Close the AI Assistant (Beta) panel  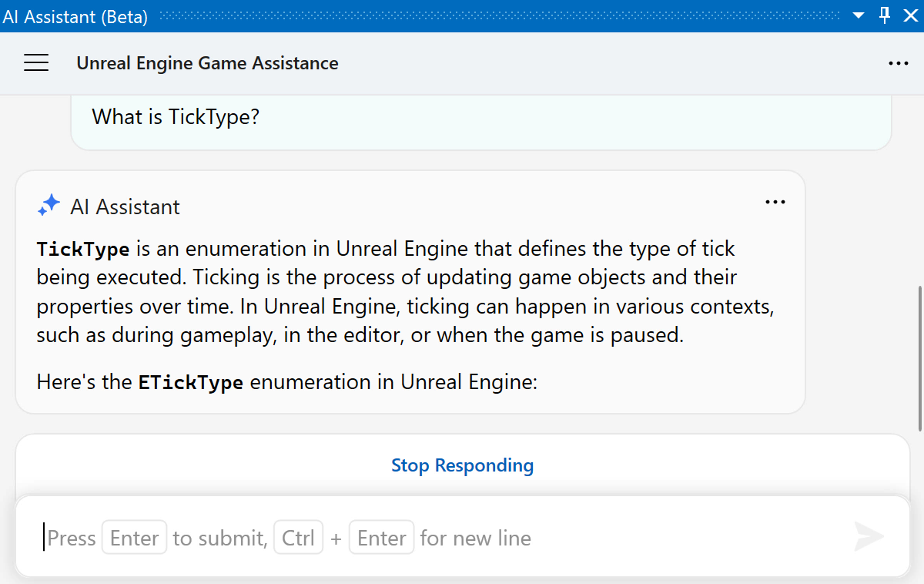click(909, 15)
